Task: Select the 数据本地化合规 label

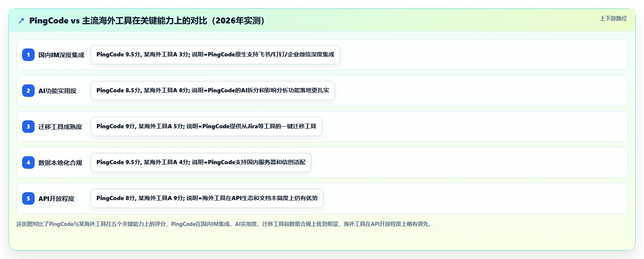Action: point(60,163)
